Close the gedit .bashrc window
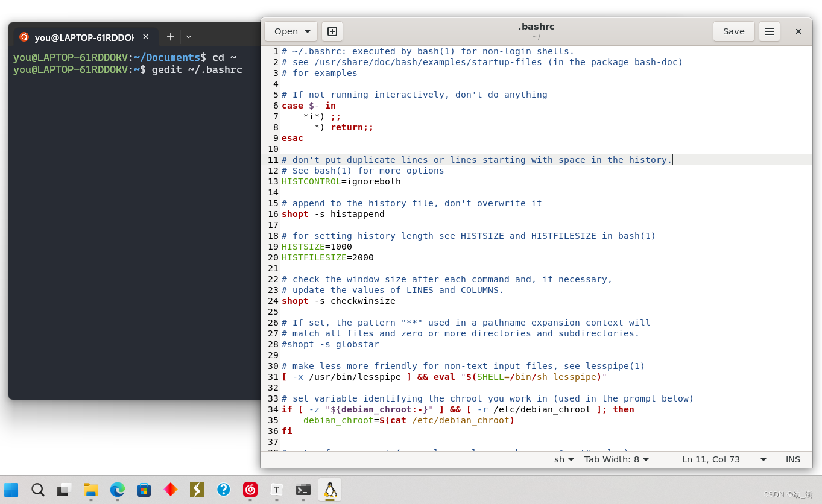The image size is (822, 504). [798, 31]
